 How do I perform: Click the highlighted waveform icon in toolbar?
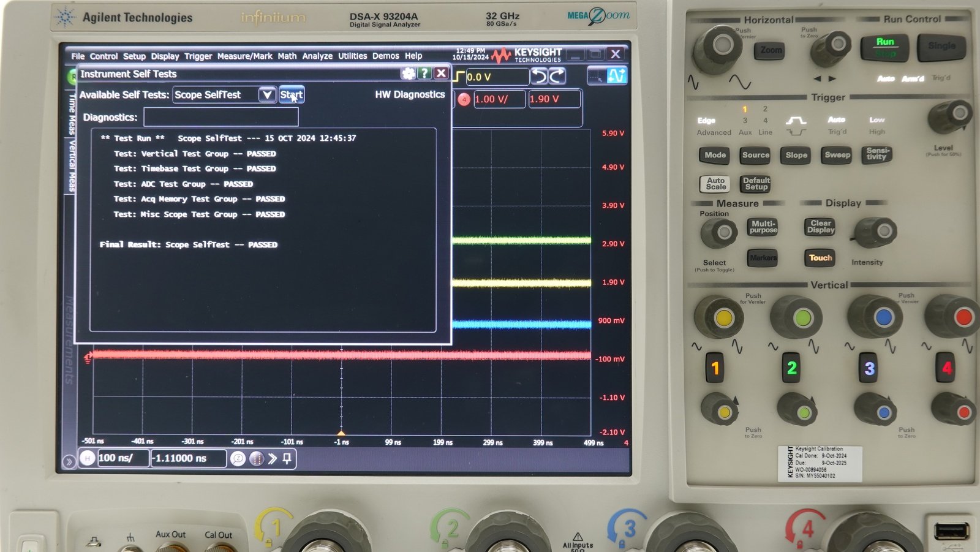(x=616, y=76)
